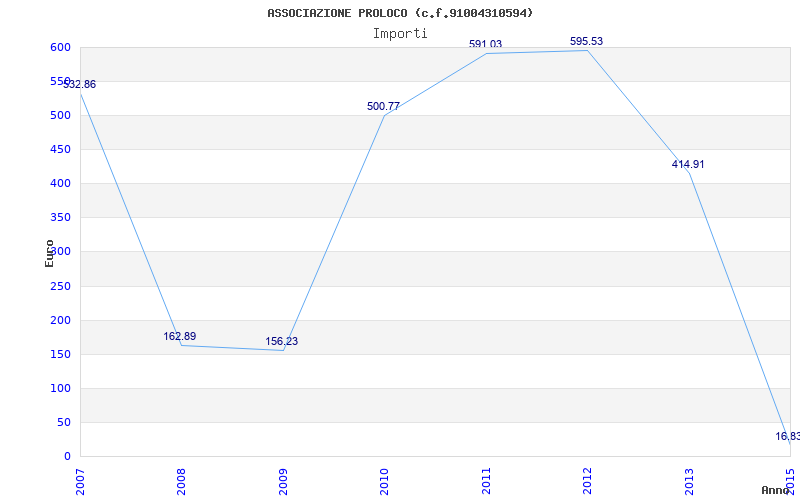This screenshot has width=800, height=500.
Task: Click the chart title ASSOCIAZIONE PROLOCO
Action: point(400,13)
